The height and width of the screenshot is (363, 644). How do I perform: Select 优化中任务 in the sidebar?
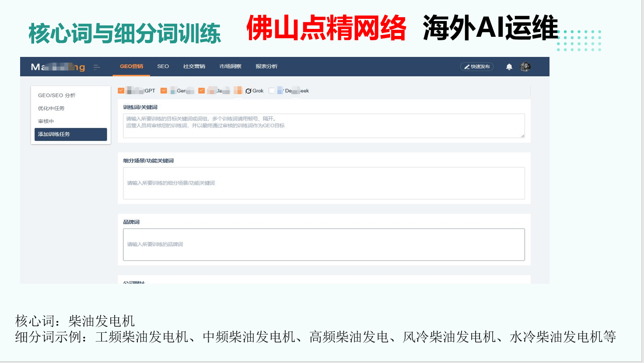51,108
